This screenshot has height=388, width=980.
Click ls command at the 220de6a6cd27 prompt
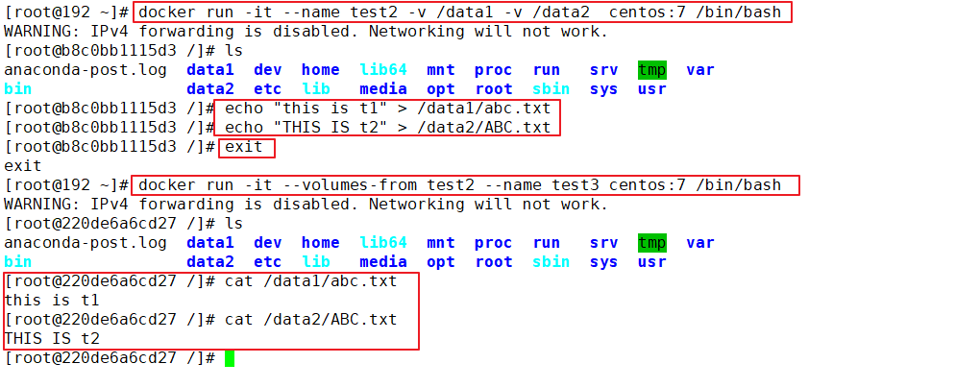click(x=233, y=224)
